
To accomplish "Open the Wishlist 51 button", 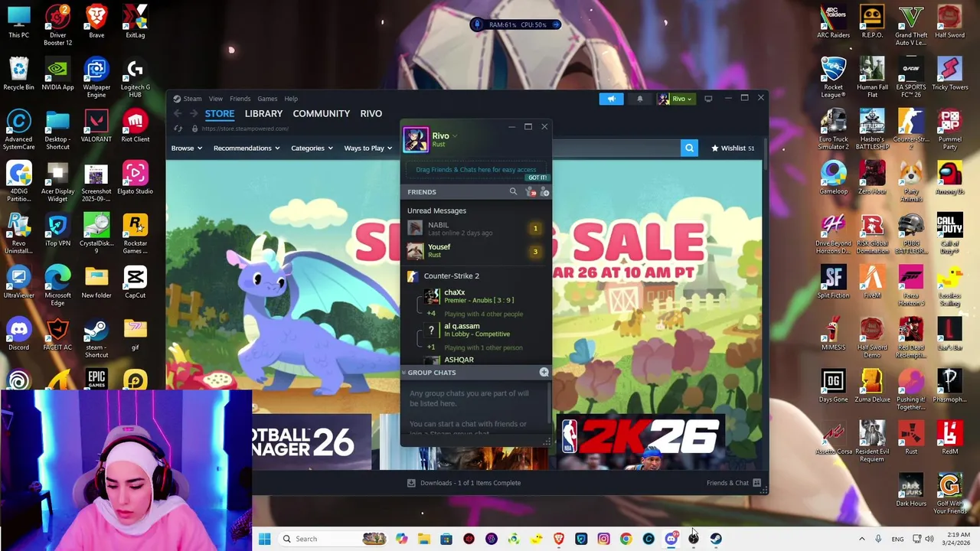I will pos(733,148).
